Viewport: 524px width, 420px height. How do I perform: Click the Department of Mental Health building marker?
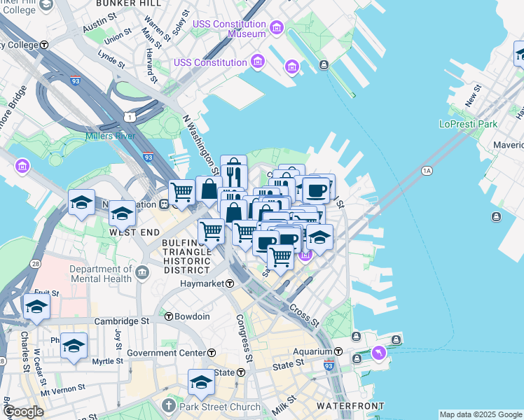point(143,273)
